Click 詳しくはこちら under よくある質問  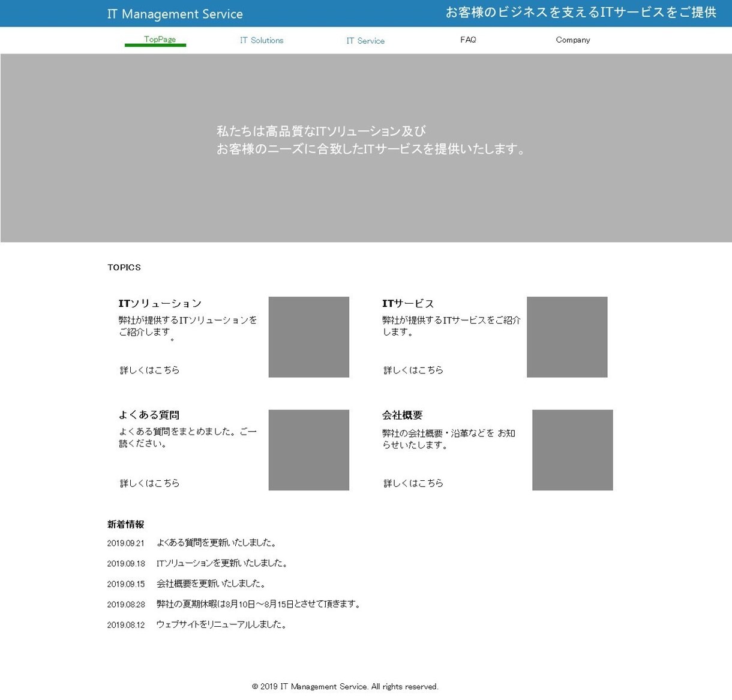149,483
